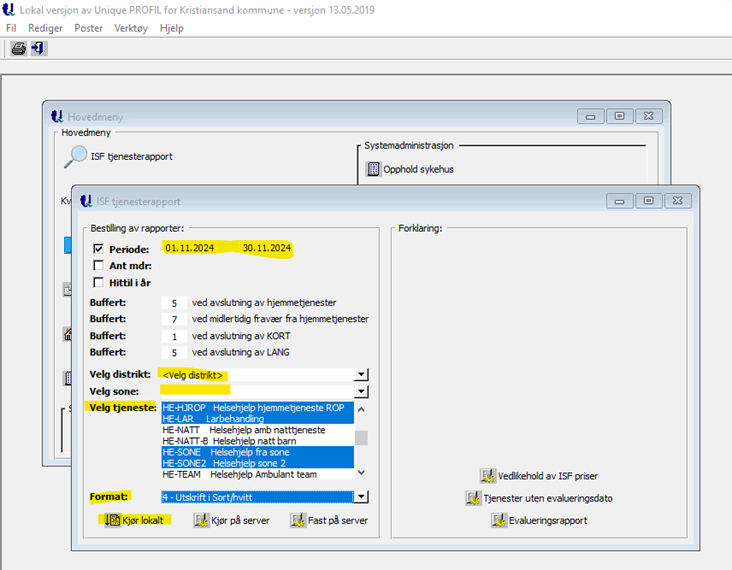Open the Hjelp menu
This screenshot has width=732, height=570.
[x=172, y=28]
